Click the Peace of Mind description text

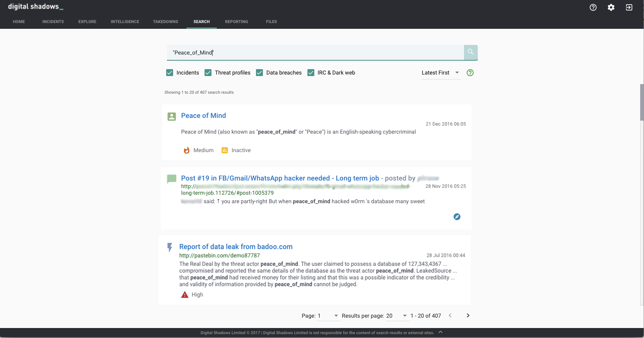298,132
